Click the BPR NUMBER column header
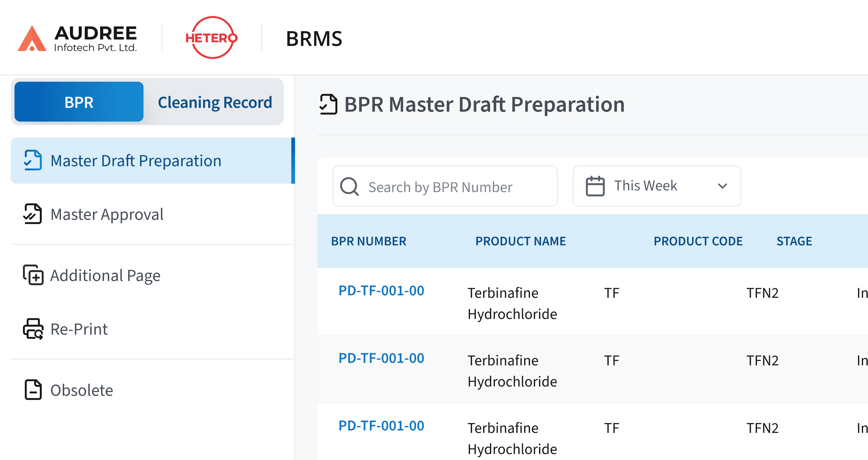Viewport: 868px width, 460px height. click(368, 241)
